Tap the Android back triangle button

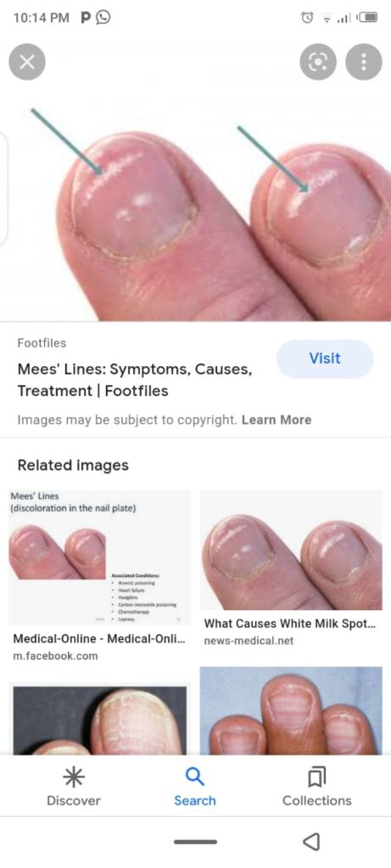(x=311, y=842)
